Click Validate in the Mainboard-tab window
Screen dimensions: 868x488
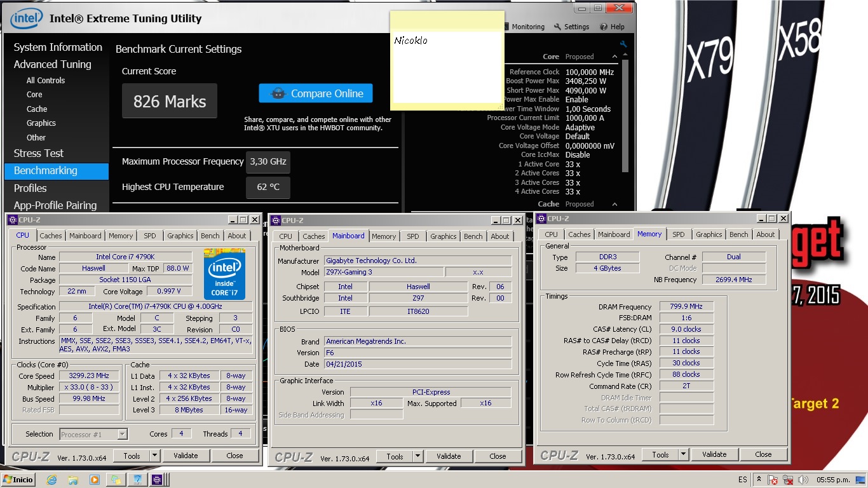[x=449, y=456]
